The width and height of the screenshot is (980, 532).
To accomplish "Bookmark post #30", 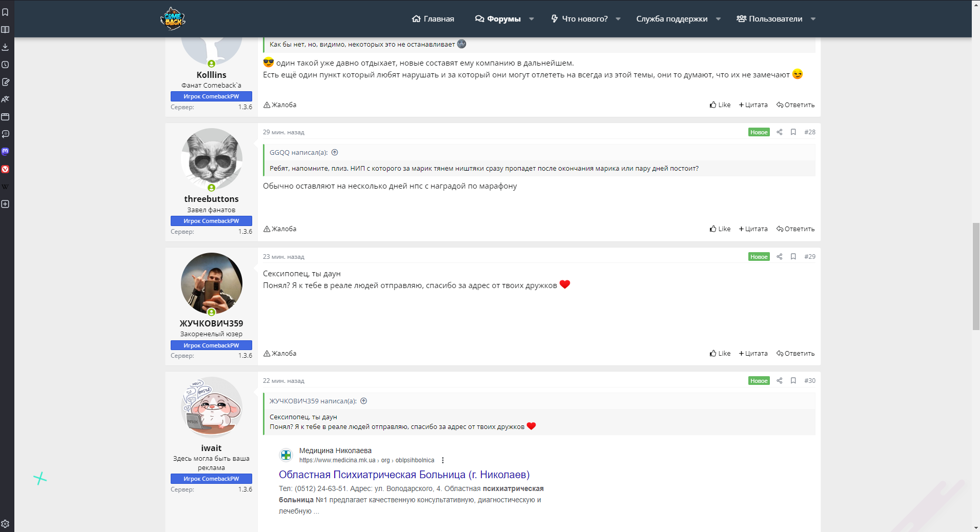I will [x=793, y=381].
